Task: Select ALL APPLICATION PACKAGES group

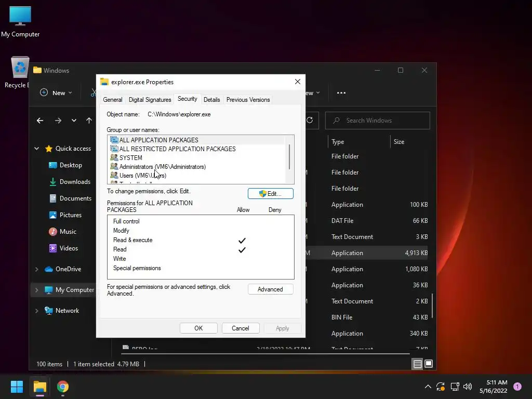Action: point(196,140)
